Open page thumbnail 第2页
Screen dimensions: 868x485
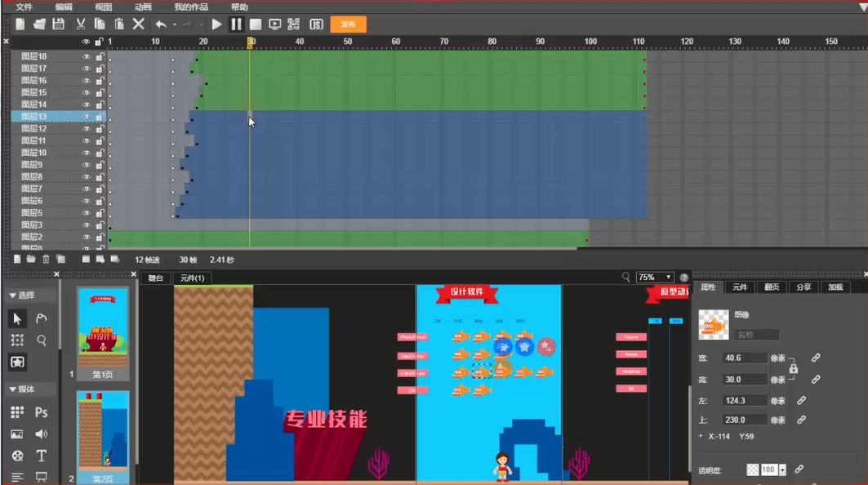click(103, 437)
